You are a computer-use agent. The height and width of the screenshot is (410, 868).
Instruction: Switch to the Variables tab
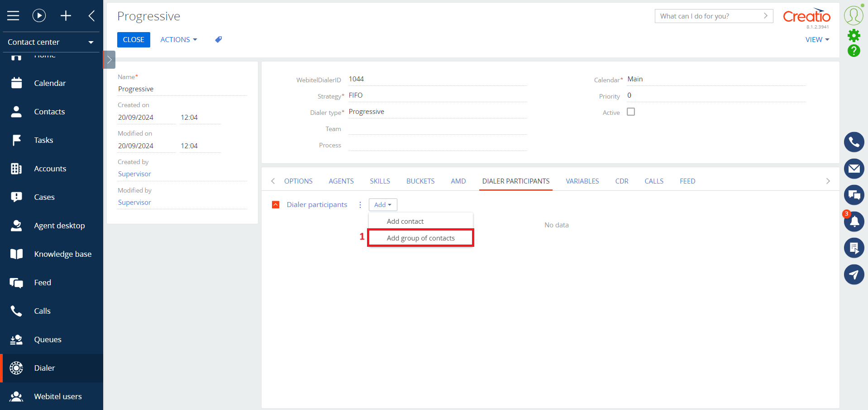(582, 181)
